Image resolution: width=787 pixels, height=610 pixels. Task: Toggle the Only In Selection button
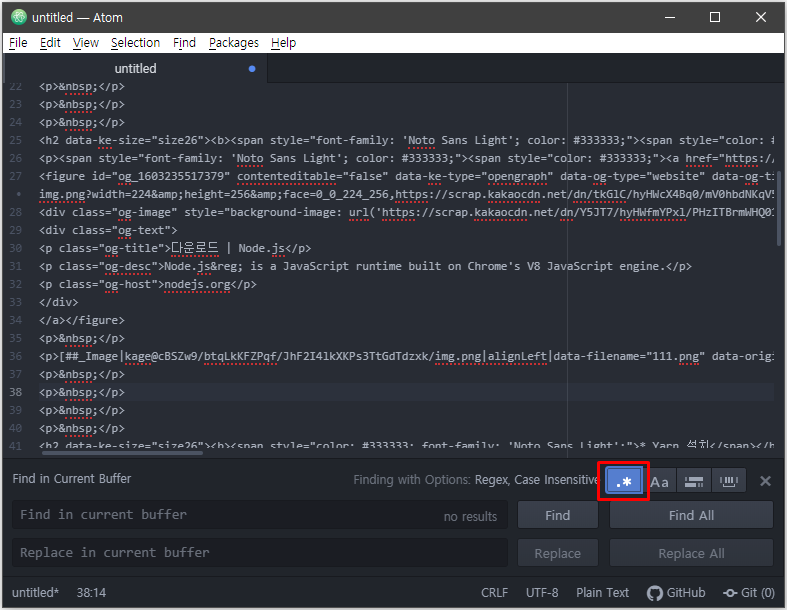point(694,482)
